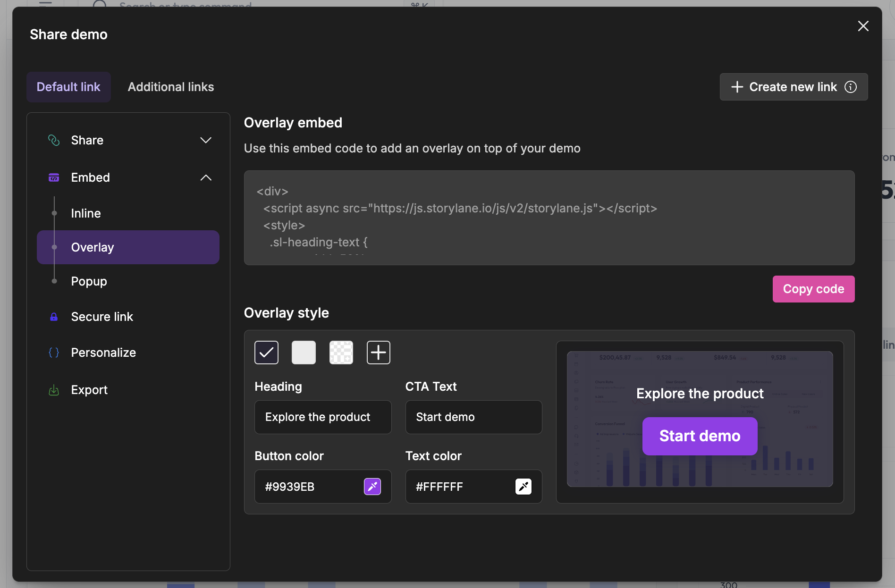895x588 pixels.
Task: Add a custom overlay style with plus
Action: 378,353
